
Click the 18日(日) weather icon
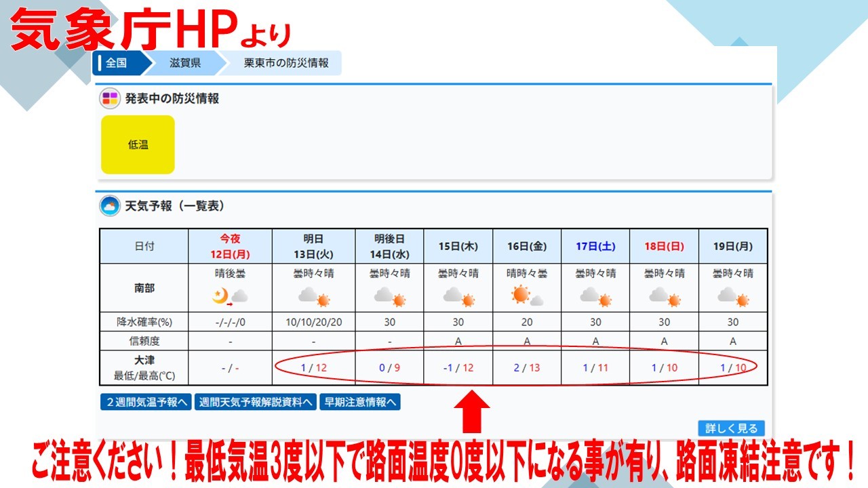coord(664,296)
